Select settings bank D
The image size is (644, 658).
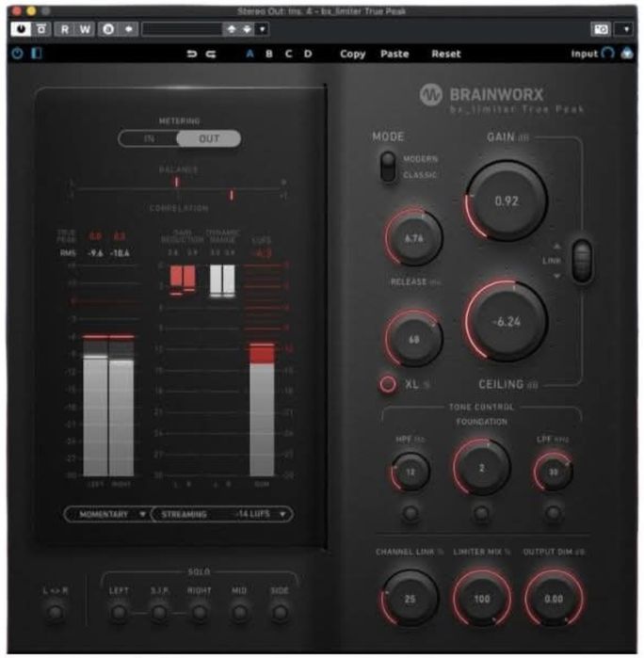[x=308, y=54]
